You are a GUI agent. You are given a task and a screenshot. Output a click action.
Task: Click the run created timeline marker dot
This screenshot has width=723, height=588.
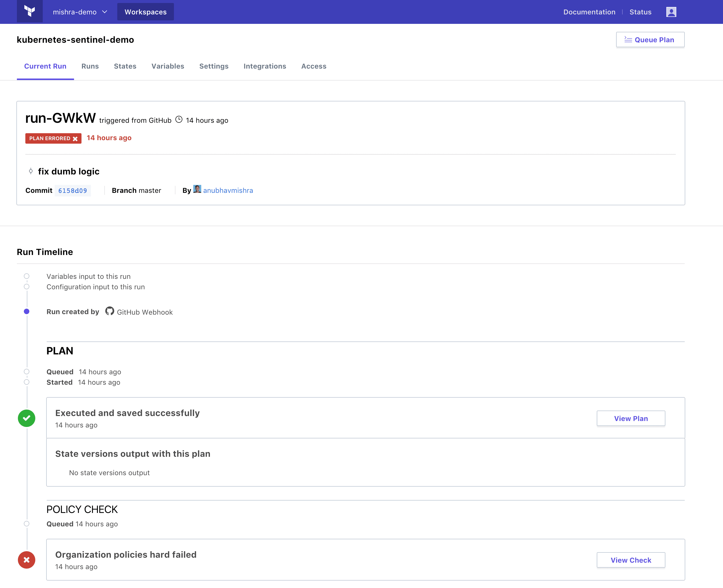(27, 312)
